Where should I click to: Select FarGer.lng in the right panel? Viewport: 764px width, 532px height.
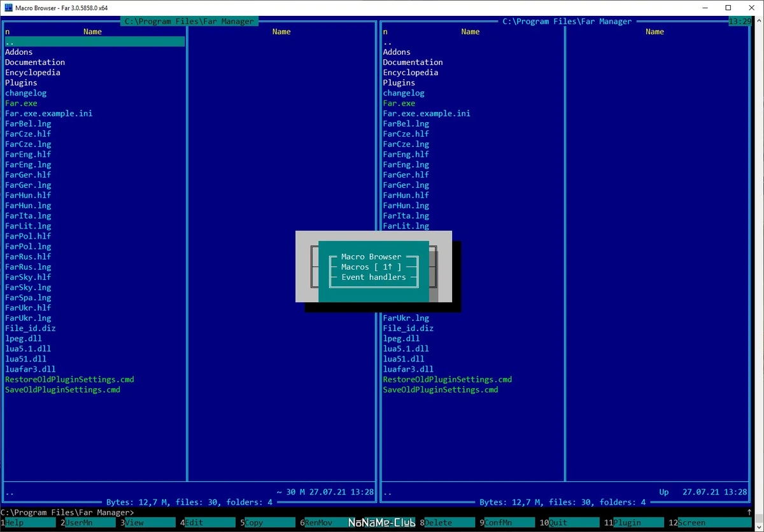(x=406, y=185)
